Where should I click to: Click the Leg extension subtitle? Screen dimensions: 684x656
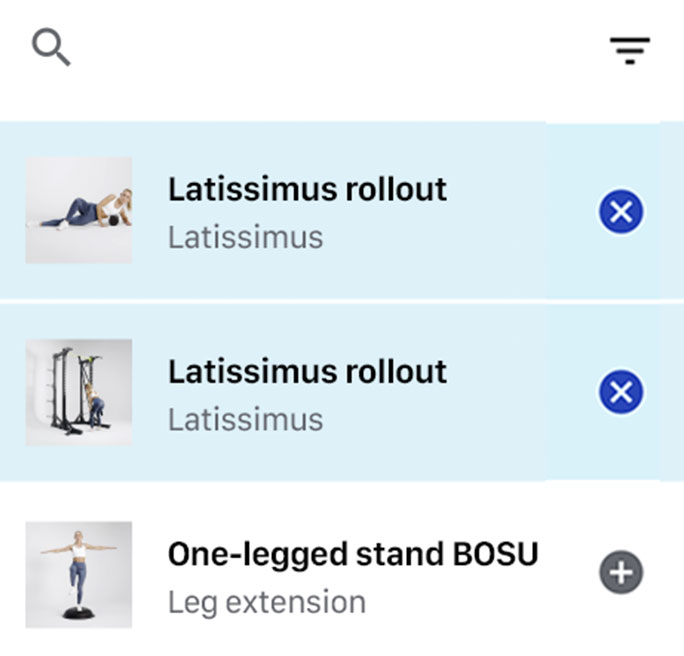coord(266,602)
